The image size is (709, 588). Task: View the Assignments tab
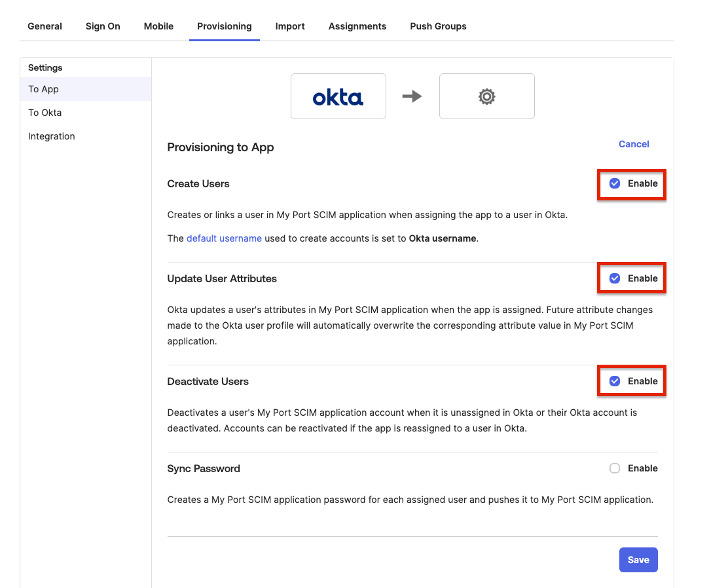tap(357, 26)
